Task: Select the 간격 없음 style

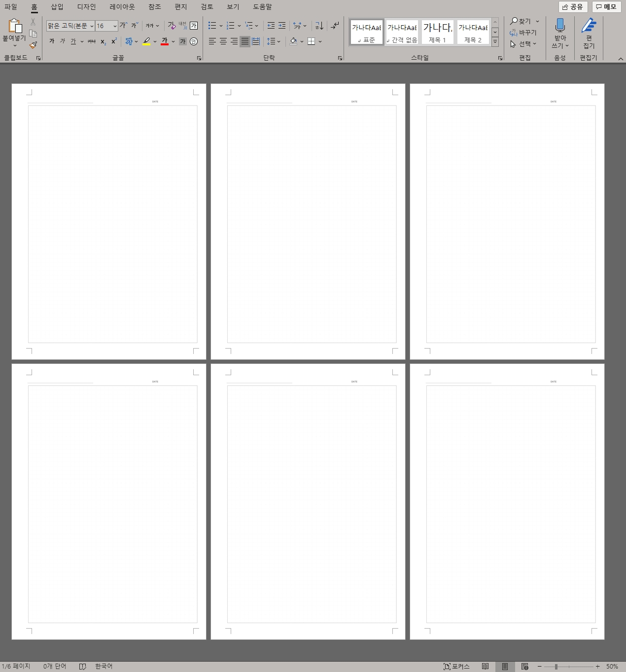Action: [x=402, y=32]
